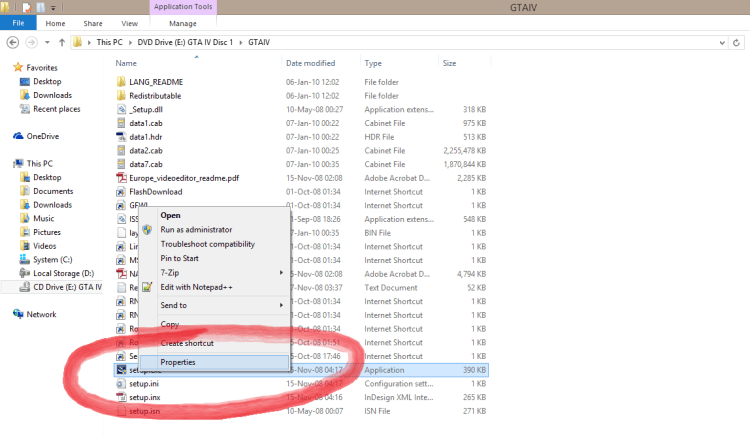Image resolution: width=750 pixels, height=436 pixels.
Task: Sort files by the Type column
Action: pyautogui.click(x=373, y=63)
